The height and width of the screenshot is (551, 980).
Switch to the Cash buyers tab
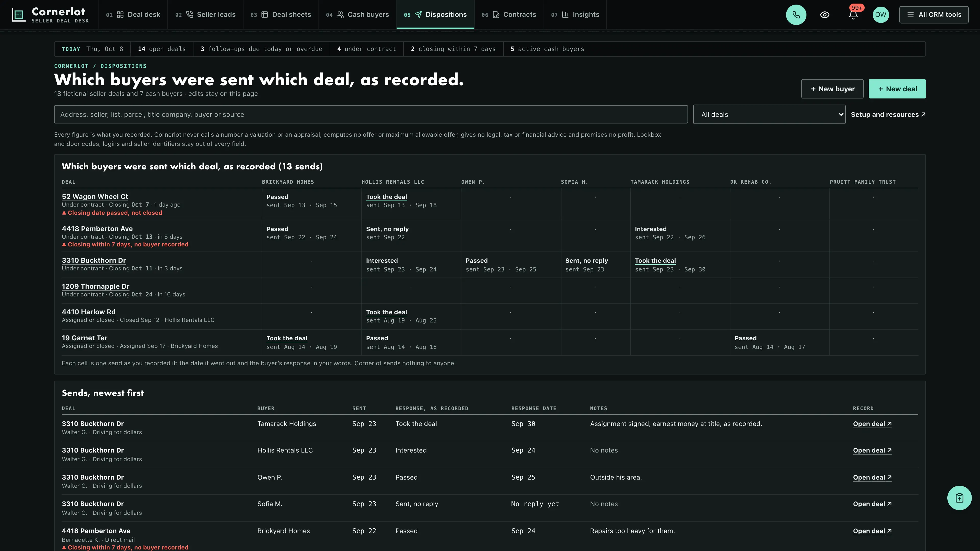coord(358,15)
